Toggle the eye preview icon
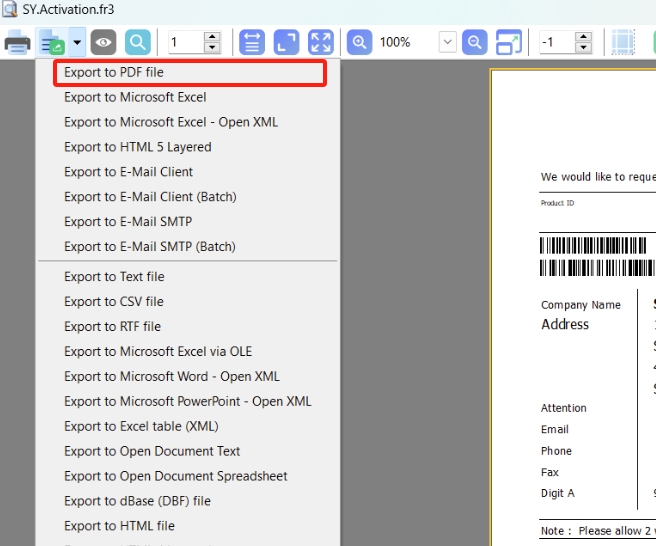656x546 pixels. (103, 42)
